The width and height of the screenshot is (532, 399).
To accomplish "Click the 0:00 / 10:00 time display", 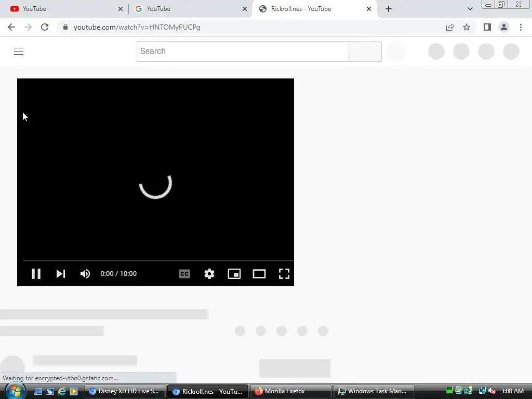I will click(x=118, y=274).
